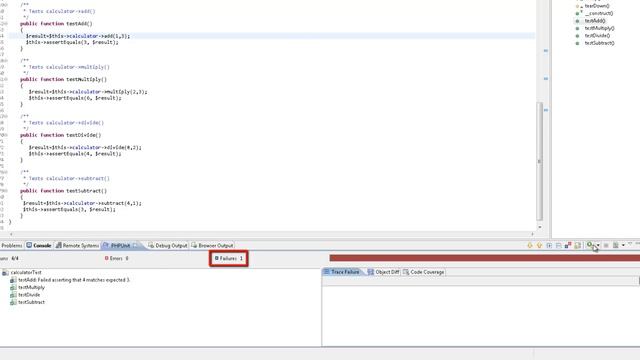Viewport: 640px width, 360px height.
Task: Select testSubtract() in the outline
Action: (599, 43)
